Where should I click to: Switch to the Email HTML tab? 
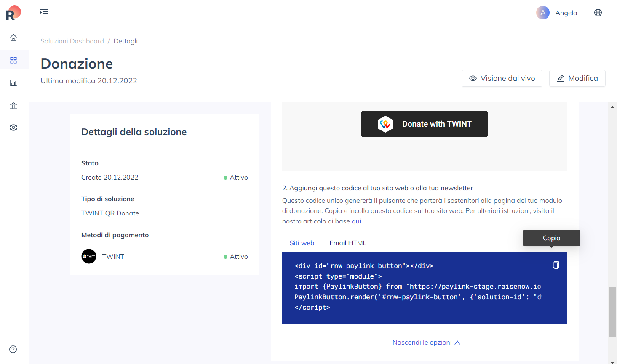coord(348,243)
